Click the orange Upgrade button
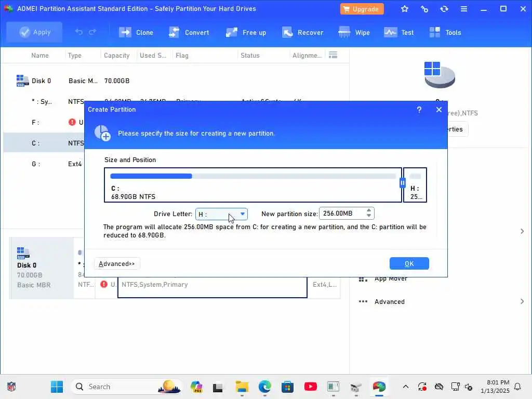Viewport: 532px width, 399px height. [362, 9]
